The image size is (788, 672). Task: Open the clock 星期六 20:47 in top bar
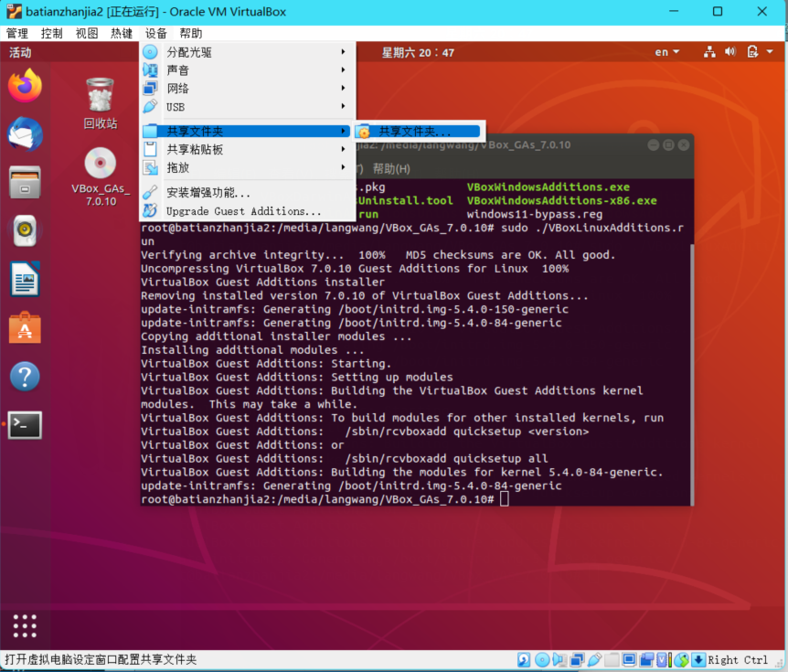pos(418,52)
